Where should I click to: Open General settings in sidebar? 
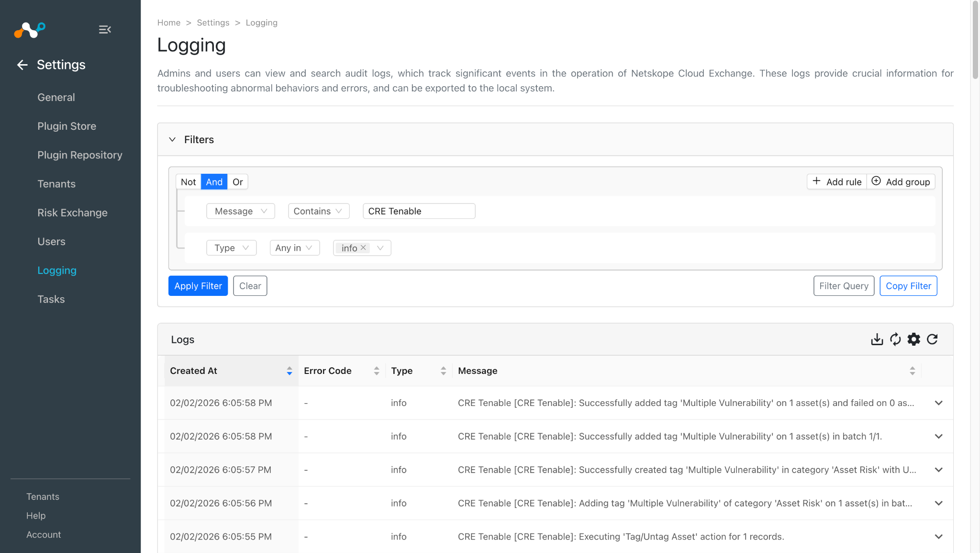[56, 97]
